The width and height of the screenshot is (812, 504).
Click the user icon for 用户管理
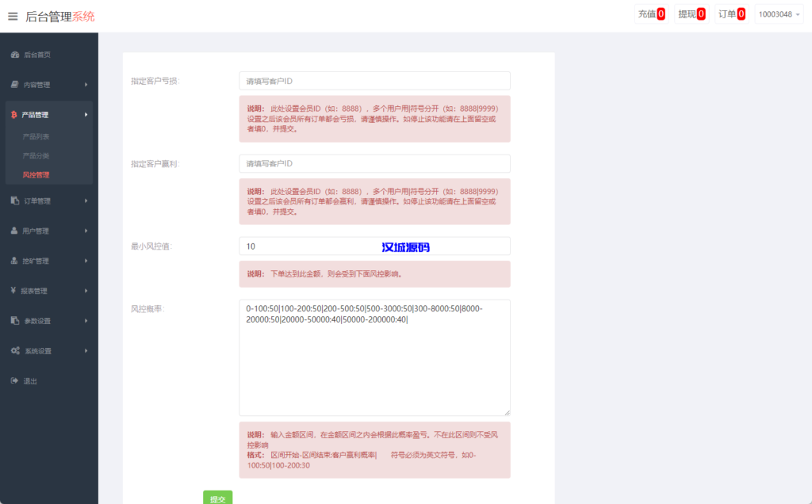14,231
